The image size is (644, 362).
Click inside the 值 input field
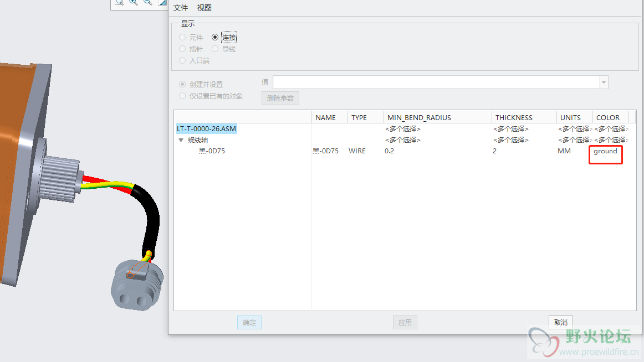(x=436, y=82)
